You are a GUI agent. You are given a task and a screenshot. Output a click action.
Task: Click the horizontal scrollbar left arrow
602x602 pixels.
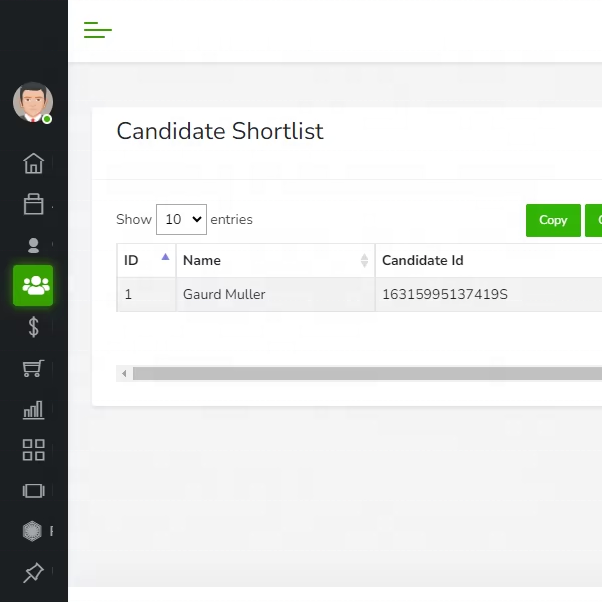click(124, 373)
